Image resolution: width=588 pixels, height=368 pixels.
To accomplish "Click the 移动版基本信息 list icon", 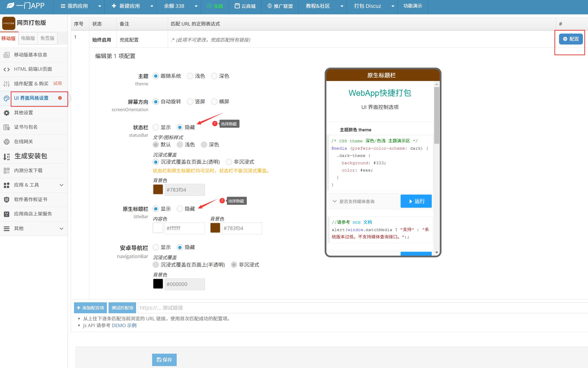I will coord(7,55).
